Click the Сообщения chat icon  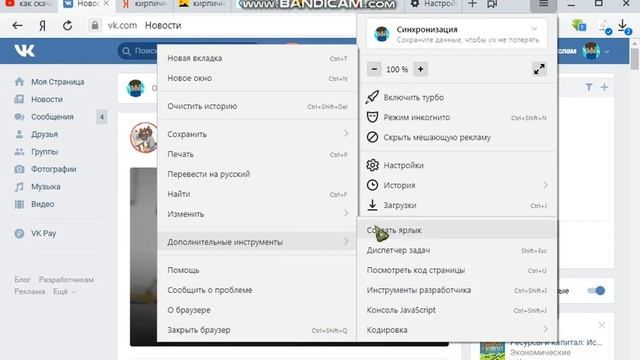pos(19,117)
